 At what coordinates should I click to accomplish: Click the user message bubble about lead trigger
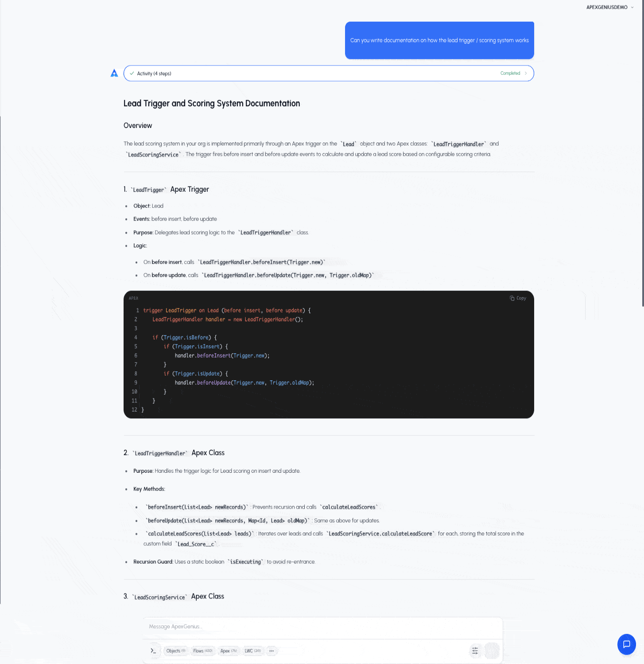(439, 40)
